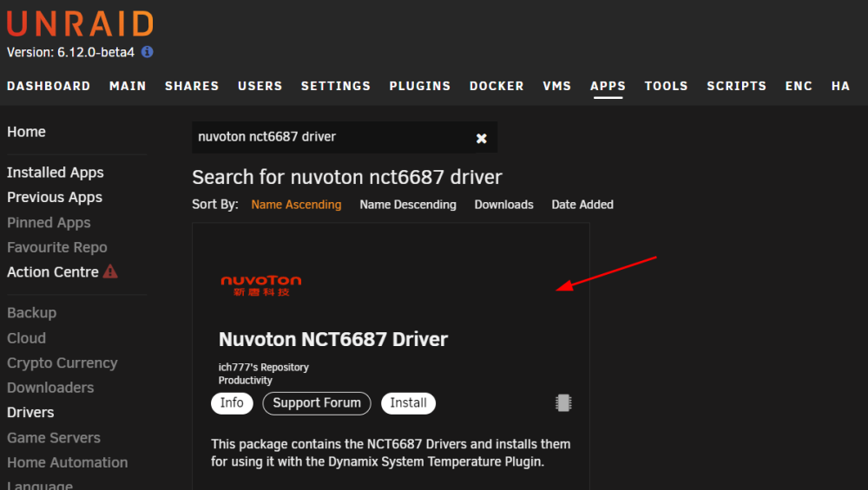Screen dimensions: 868x490
Task: Install the Nuvoton NCT6687 Driver
Action: [x=409, y=403]
